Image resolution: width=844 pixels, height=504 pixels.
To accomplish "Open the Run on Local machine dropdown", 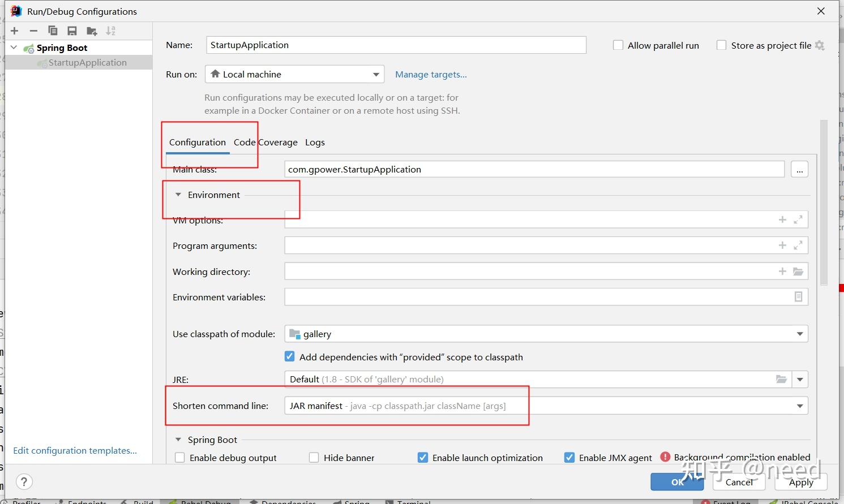I will pyautogui.click(x=295, y=74).
